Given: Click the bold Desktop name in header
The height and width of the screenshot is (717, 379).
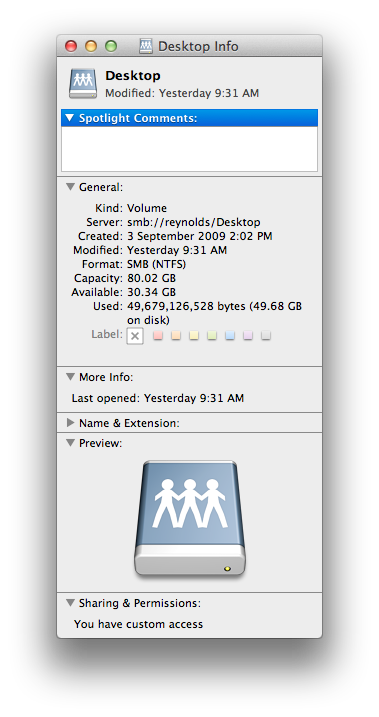Looking at the screenshot, I should tap(133, 76).
